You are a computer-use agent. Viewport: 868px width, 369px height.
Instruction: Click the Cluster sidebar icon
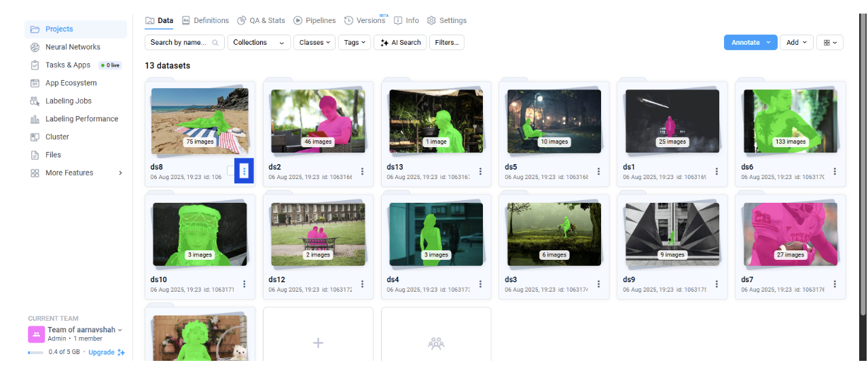[x=35, y=137]
